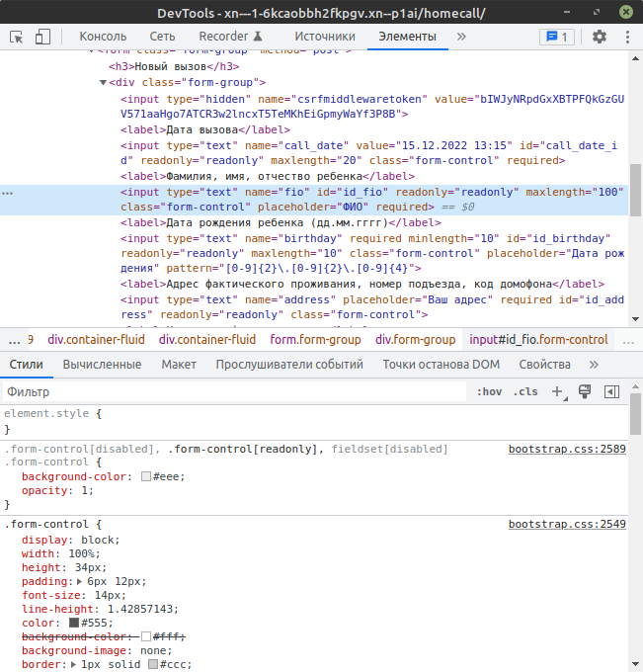Show more main tabs via chevron
Viewport: 643px width, 672px height.
click(461, 37)
